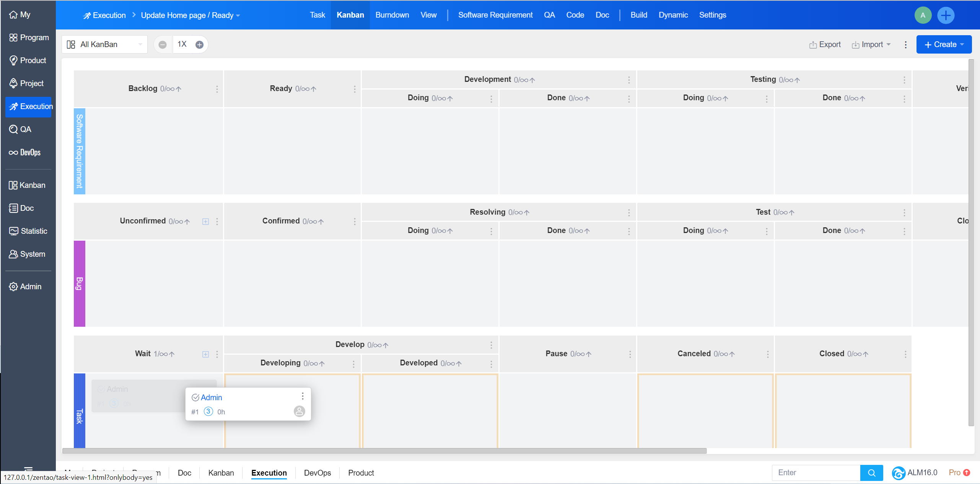Image resolution: width=980 pixels, height=484 pixels.
Task: Open DevOps in the left sidebar
Action: 25,152
